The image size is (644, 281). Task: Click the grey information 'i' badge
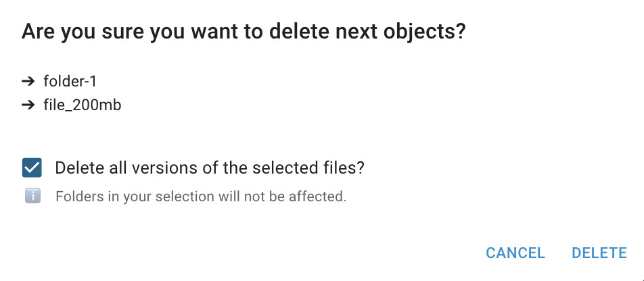point(32,197)
